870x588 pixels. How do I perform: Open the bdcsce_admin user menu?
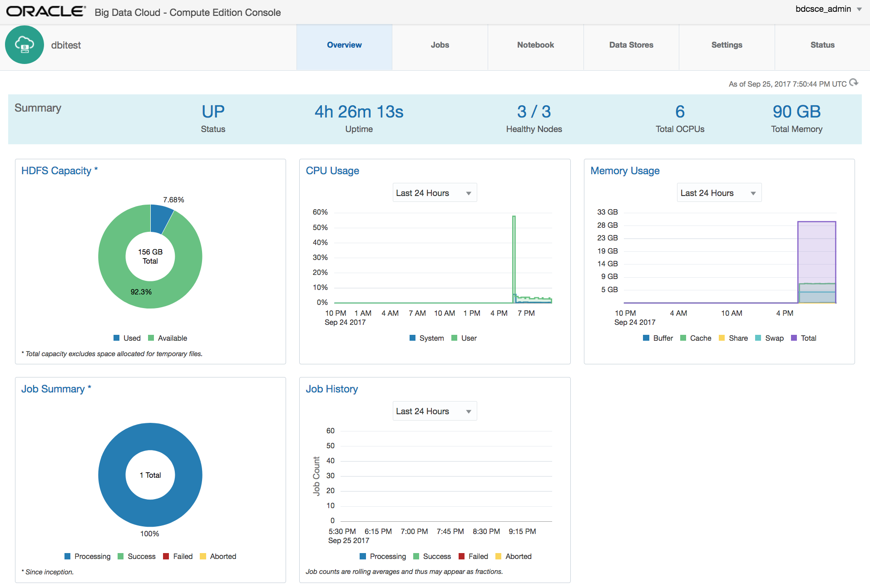click(x=828, y=9)
